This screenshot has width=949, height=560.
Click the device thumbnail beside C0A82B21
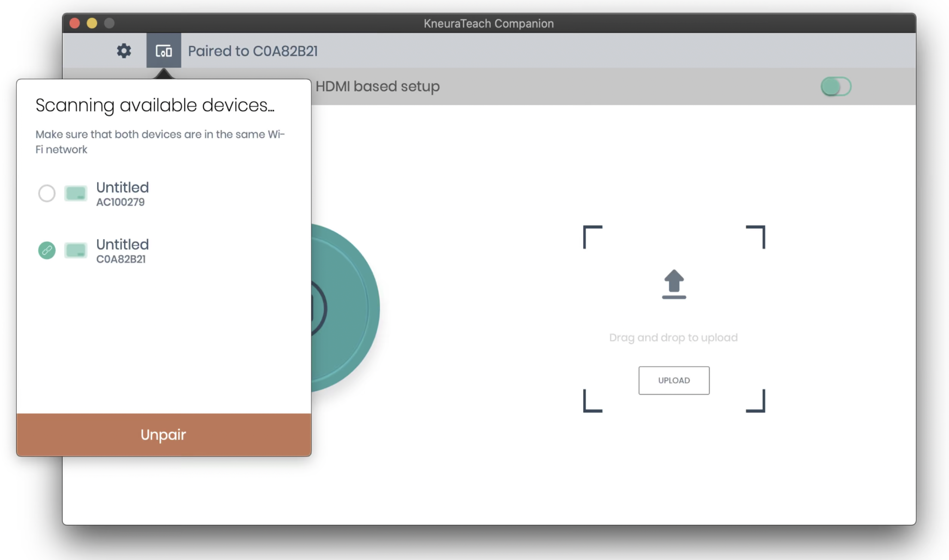point(76,250)
